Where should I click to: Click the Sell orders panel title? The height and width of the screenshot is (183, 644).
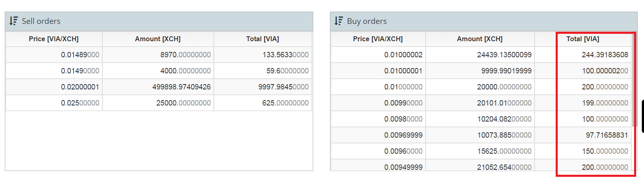pos(41,21)
